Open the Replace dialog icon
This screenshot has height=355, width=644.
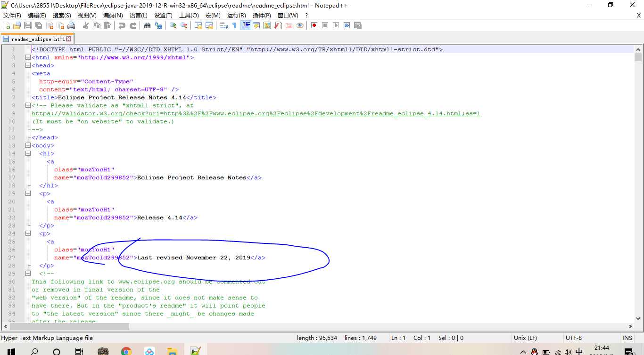[x=158, y=25]
